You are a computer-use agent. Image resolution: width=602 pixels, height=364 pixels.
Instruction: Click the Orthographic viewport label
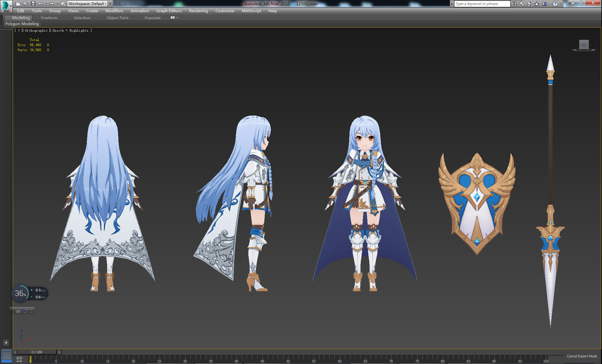pos(36,30)
